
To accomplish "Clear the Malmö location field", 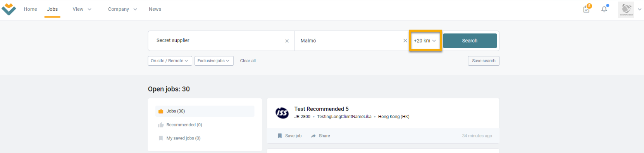I will 405,41.
